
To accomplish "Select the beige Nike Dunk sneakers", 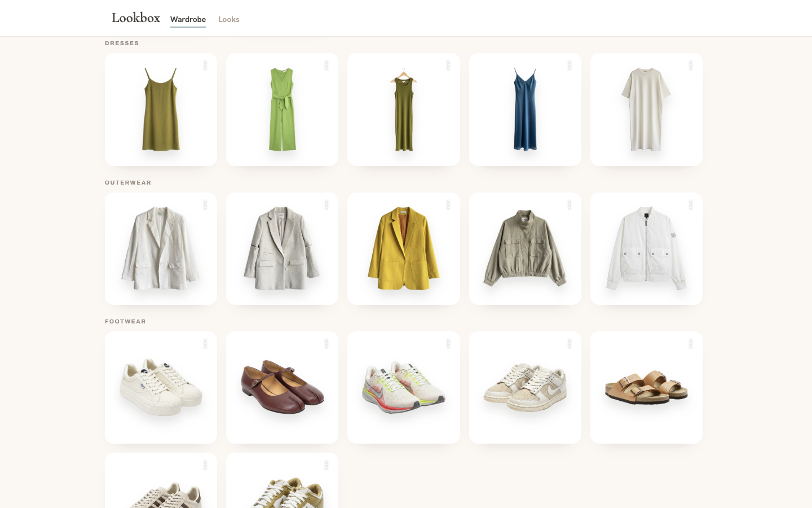I will pos(525,387).
